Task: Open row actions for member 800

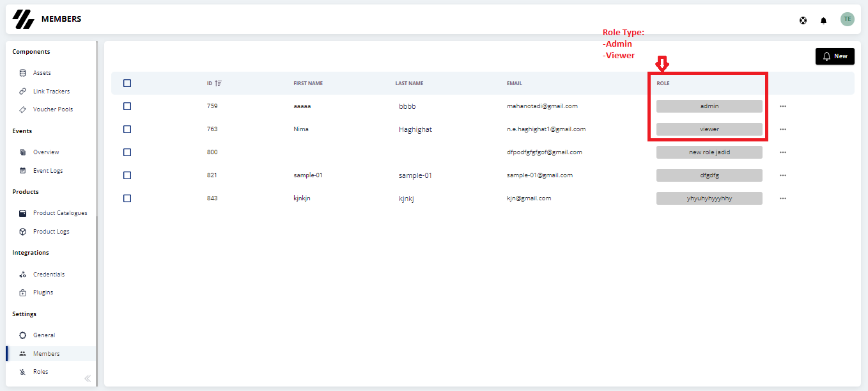Action: tap(783, 152)
